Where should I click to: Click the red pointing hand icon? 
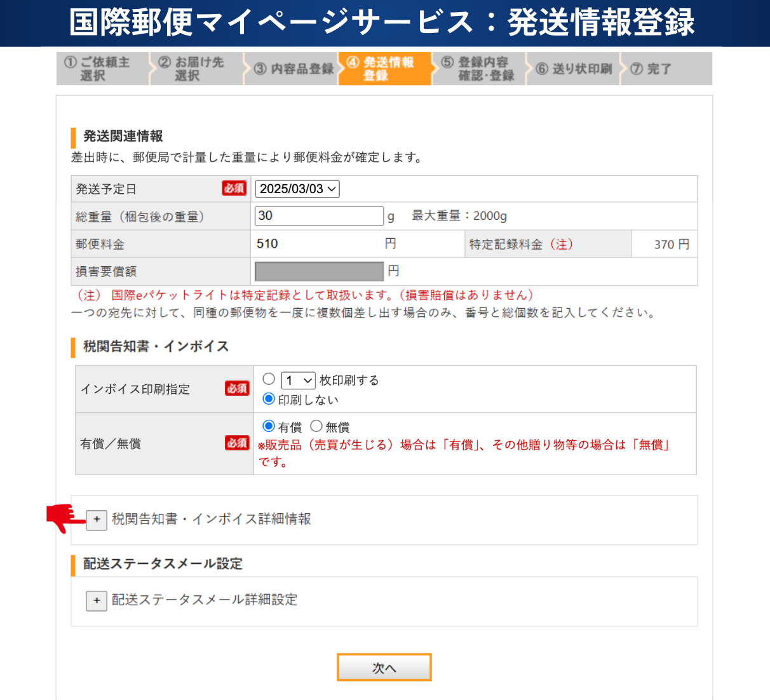(x=64, y=518)
